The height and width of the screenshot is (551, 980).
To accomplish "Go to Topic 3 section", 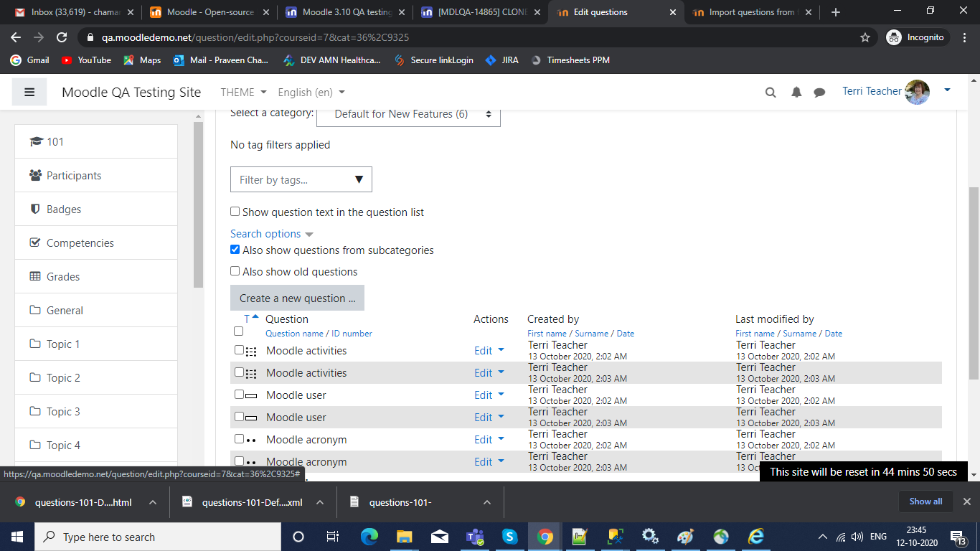I will pyautogui.click(x=96, y=411).
